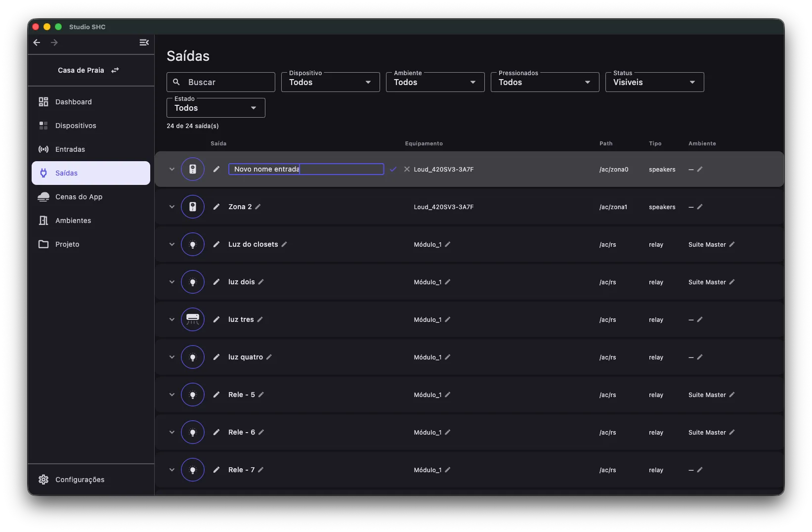Click the speaker icon of Zona 2
Screen dimensions: 812x532
(x=193, y=207)
